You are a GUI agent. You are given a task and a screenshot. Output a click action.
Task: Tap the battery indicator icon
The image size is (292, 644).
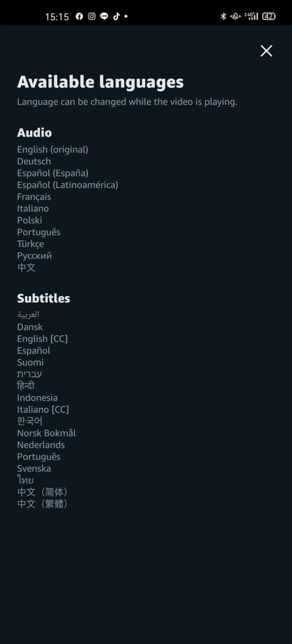click(x=269, y=16)
